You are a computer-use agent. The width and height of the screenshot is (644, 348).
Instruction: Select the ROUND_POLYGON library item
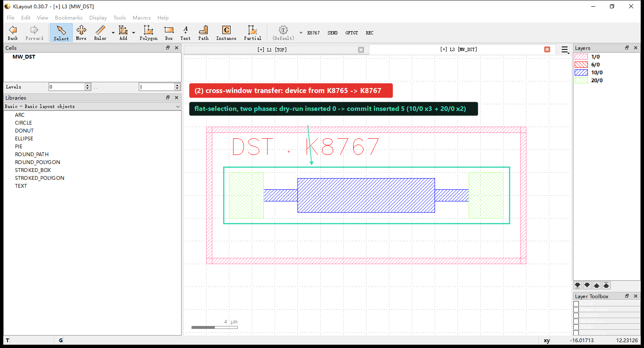[37, 162]
